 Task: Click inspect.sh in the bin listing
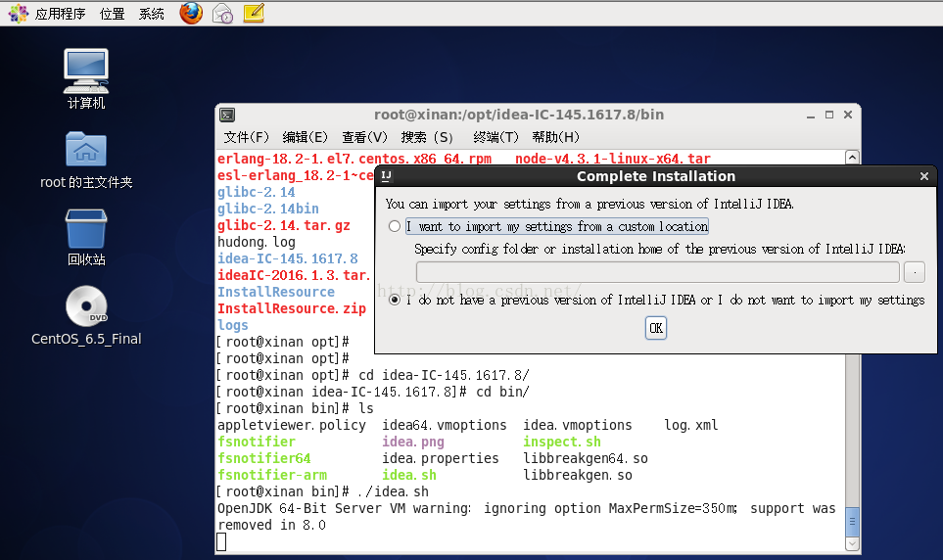pyautogui.click(x=562, y=442)
